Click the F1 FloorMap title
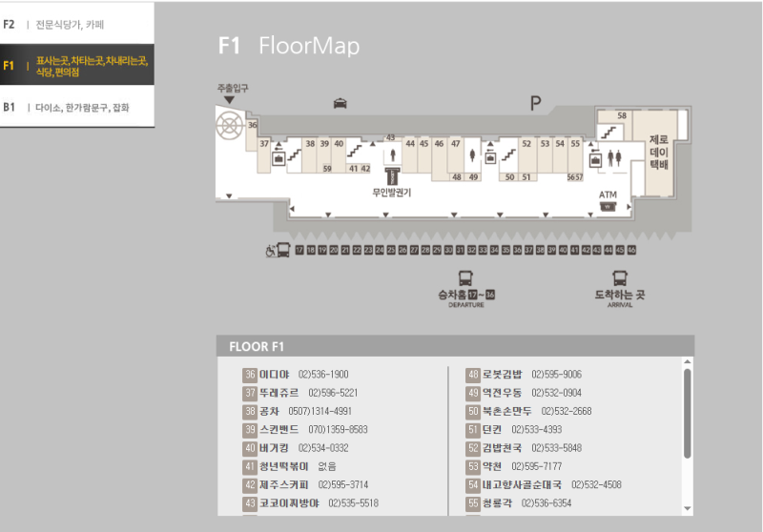The width and height of the screenshot is (763, 532). pyautogui.click(x=289, y=46)
